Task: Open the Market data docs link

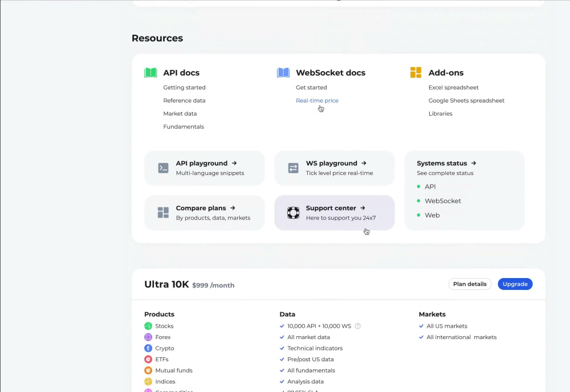Action: coord(180,114)
